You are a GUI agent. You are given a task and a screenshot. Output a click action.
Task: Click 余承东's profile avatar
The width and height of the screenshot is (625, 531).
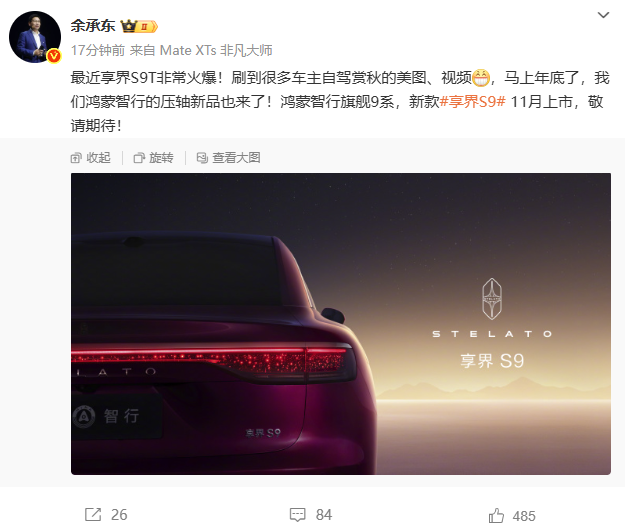pyautogui.click(x=35, y=37)
